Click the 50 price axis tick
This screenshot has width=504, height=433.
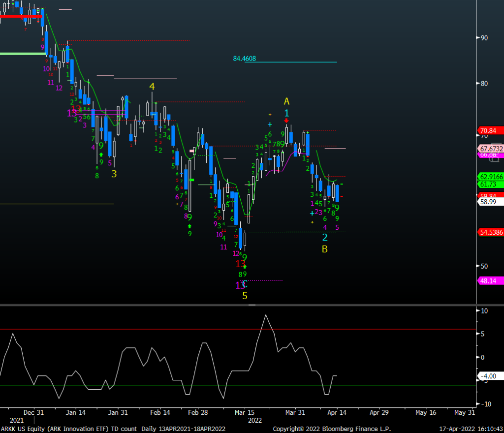(484, 266)
